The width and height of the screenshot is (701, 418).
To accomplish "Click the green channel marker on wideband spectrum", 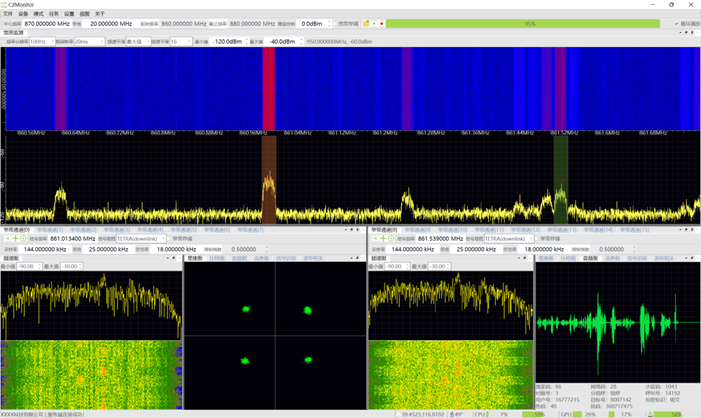I will click(561, 180).
